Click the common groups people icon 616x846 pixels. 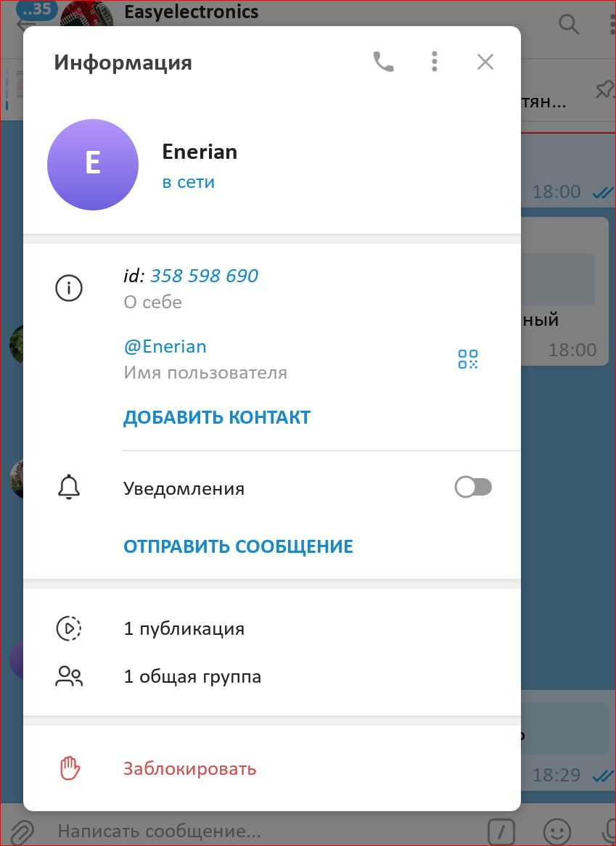pos(69,676)
